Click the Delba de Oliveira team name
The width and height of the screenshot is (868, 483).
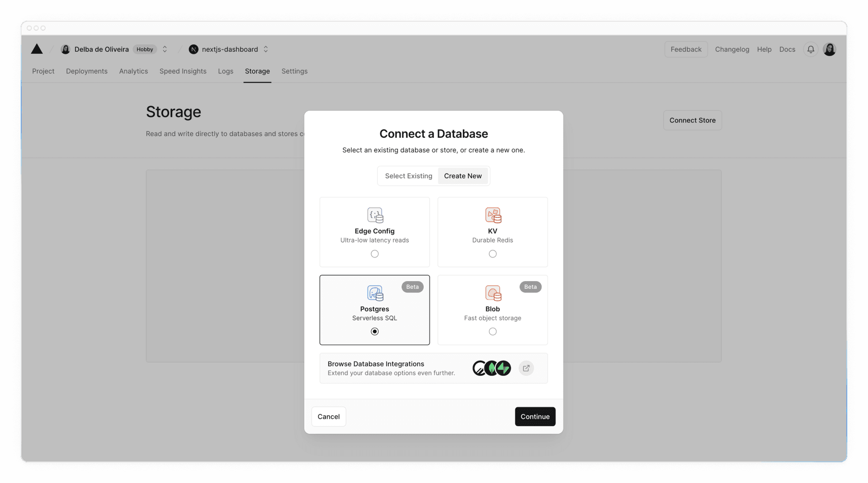[x=101, y=49]
